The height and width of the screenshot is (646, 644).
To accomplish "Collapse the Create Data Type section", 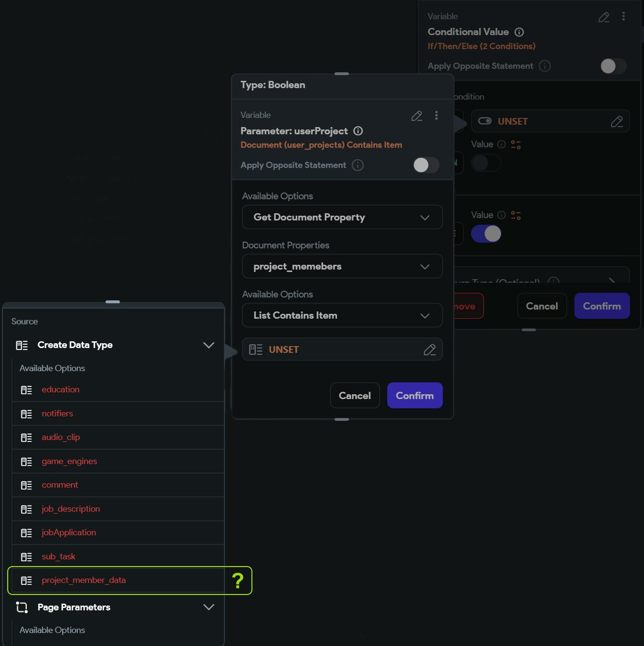I will pyautogui.click(x=209, y=345).
